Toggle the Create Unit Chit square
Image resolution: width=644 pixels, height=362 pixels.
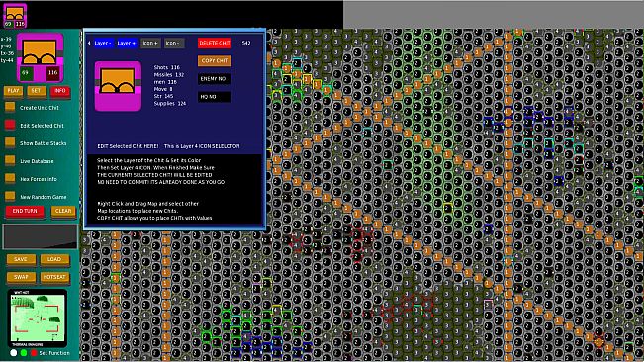(10, 107)
